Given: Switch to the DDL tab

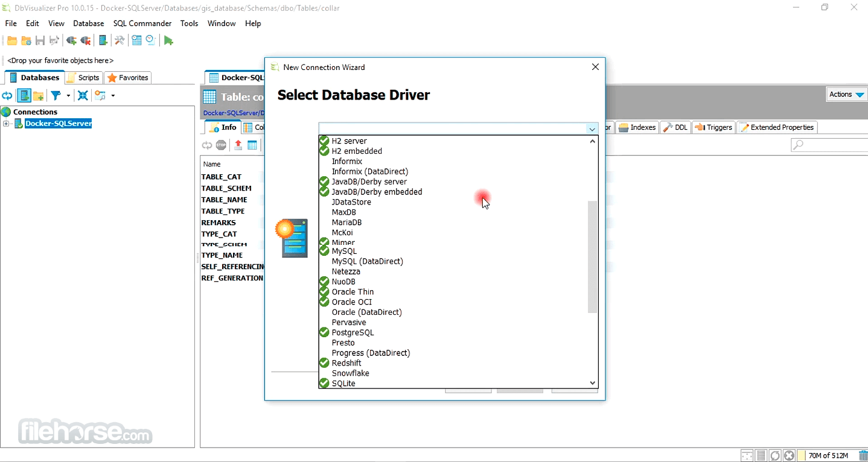Looking at the screenshot, I should [x=675, y=127].
